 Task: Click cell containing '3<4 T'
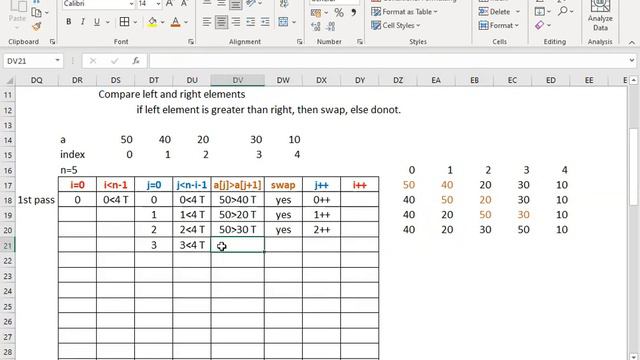pos(192,245)
